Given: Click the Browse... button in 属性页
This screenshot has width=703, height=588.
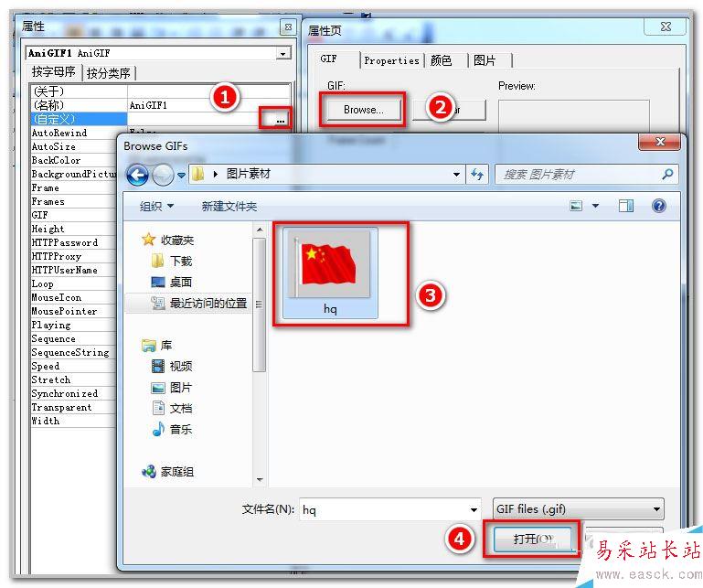Looking at the screenshot, I should point(363,110).
